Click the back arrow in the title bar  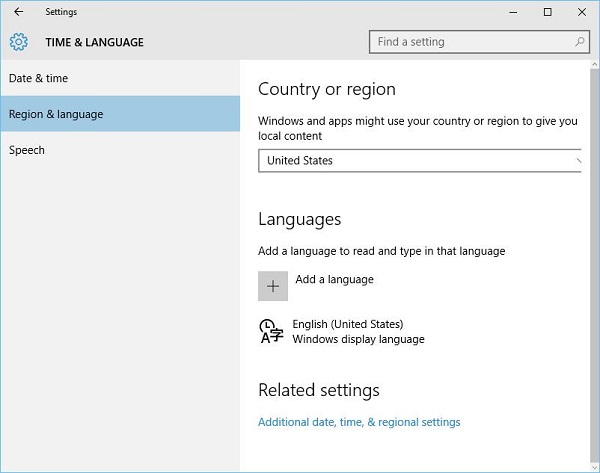tap(19, 12)
